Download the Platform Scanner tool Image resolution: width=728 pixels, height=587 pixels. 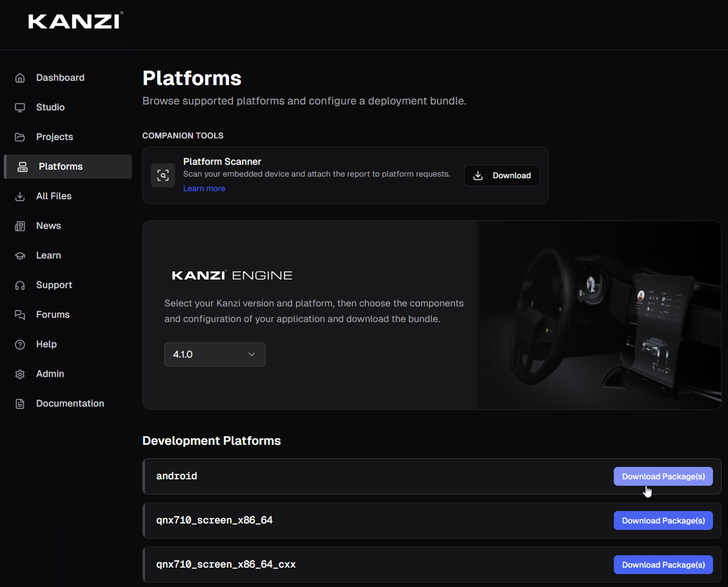tap(502, 176)
